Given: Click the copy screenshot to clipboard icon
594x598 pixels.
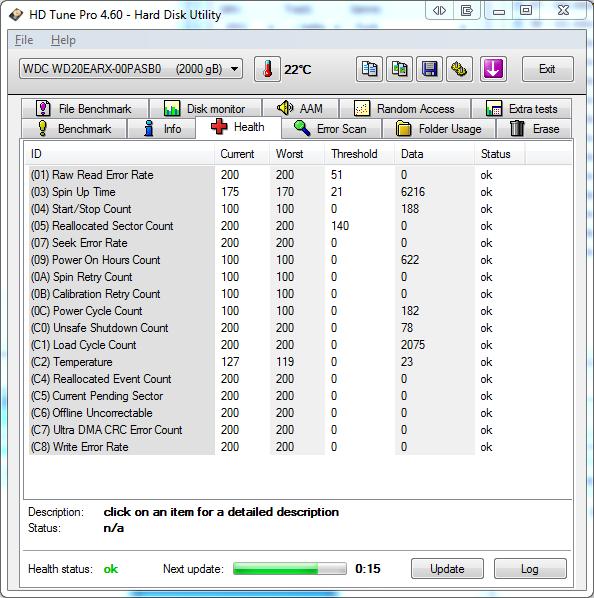Looking at the screenshot, I should 399,69.
